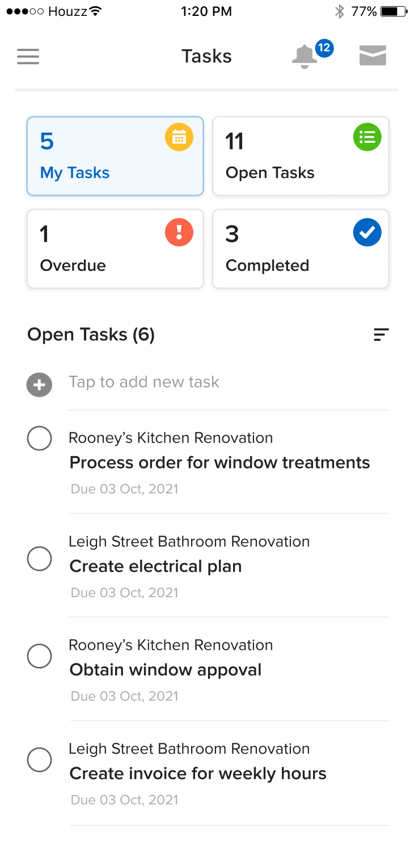Click the plus icon to add task
The width and height of the screenshot is (414, 868).
coord(39,385)
